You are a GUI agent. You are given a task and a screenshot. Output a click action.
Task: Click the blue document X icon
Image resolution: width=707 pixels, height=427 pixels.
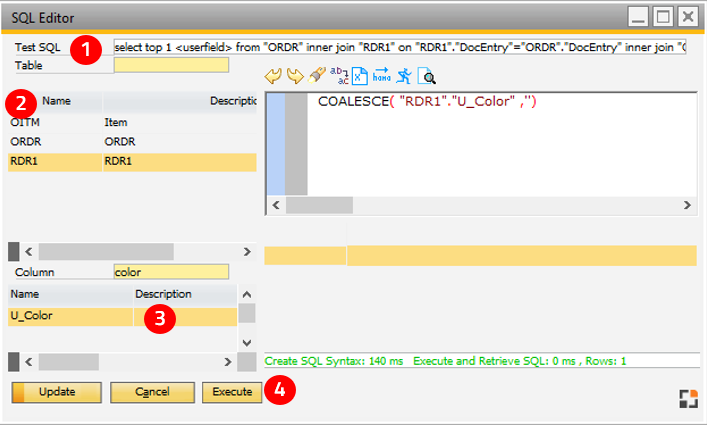(x=360, y=76)
